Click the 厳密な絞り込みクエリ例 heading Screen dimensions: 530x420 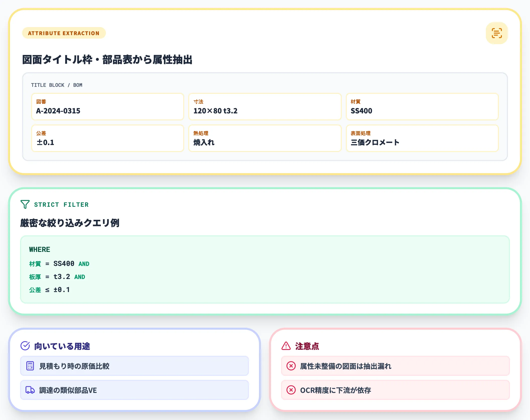pos(70,222)
